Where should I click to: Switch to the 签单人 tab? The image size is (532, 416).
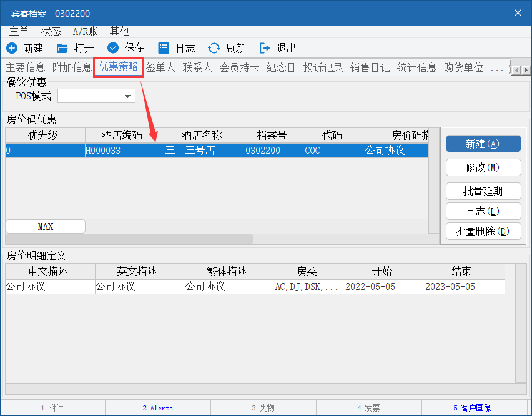160,67
